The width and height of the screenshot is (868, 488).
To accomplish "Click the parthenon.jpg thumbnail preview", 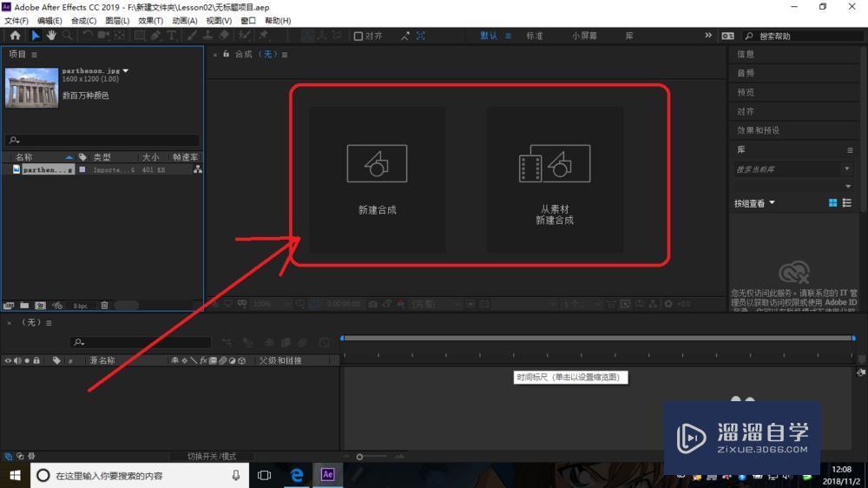I will click(31, 88).
